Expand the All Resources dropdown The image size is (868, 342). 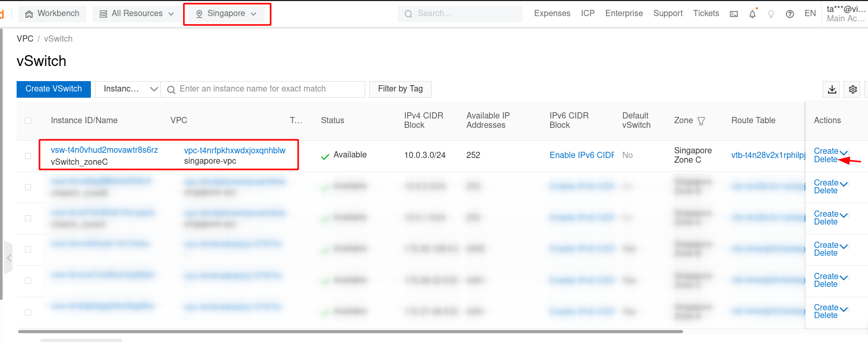click(137, 14)
